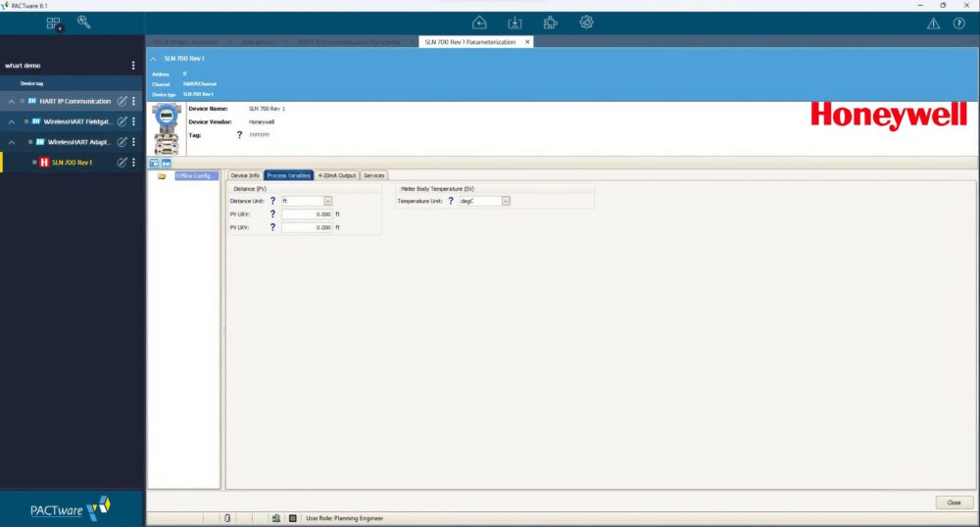The width and height of the screenshot is (980, 527).
Task: Open the Distance Unit dropdown
Action: pyautogui.click(x=327, y=201)
